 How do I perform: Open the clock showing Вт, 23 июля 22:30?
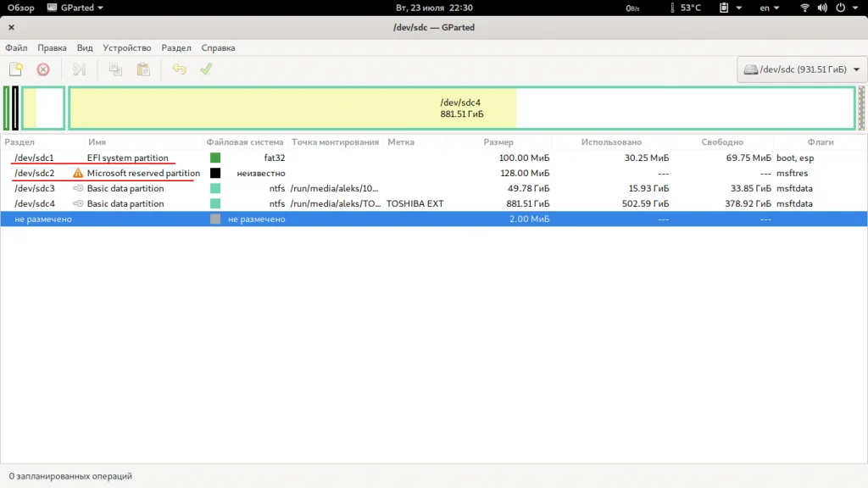tap(434, 8)
